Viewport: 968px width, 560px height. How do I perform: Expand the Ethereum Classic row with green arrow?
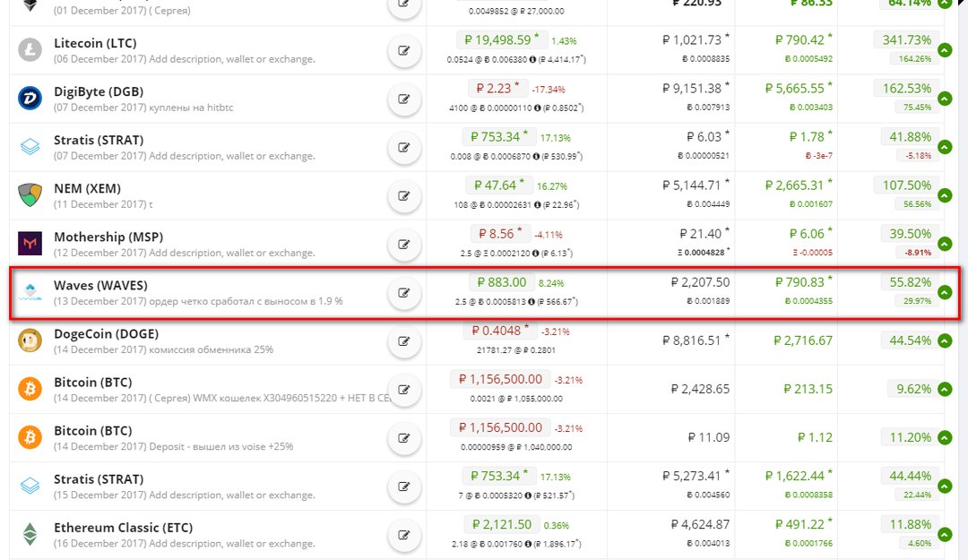click(x=945, y=534)
